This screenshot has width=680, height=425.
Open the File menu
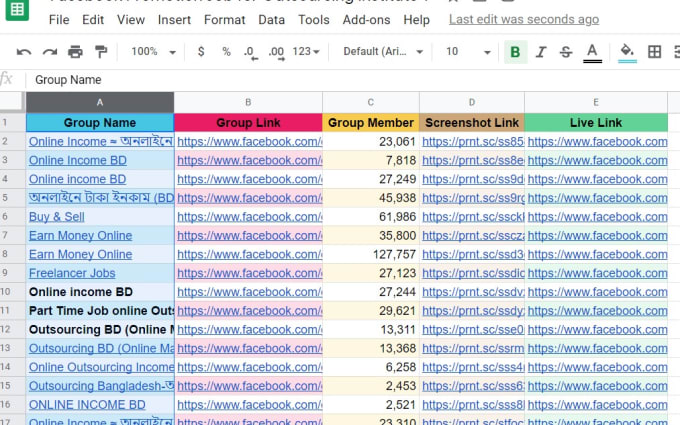(x=59, y=20)
